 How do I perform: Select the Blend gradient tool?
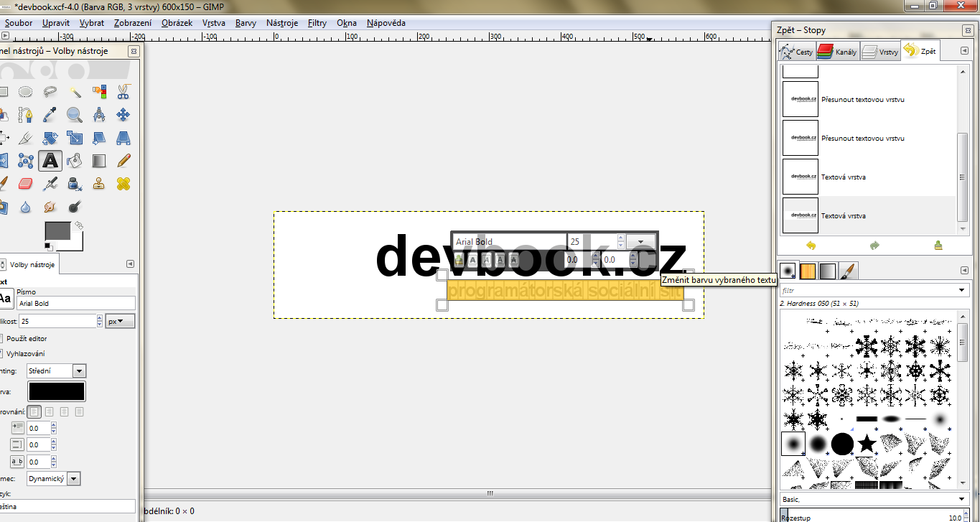tap(99, 160)
